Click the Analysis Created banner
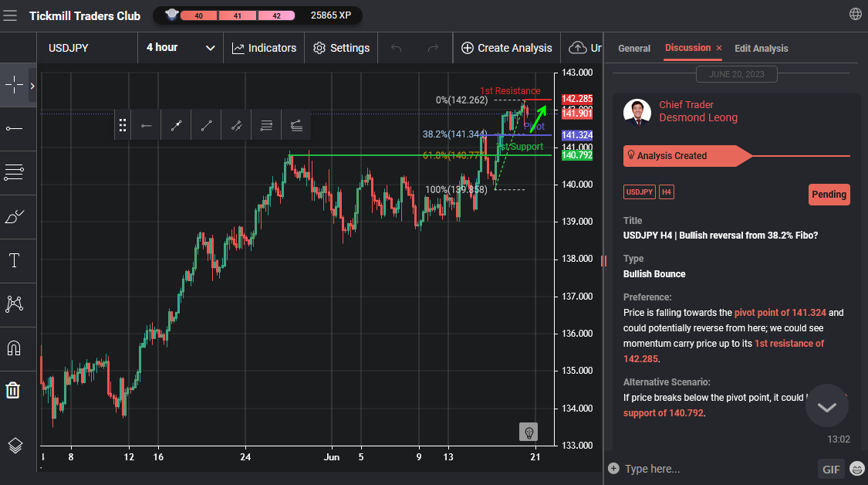This screenshot has height=485, width=868. [687, 156]
